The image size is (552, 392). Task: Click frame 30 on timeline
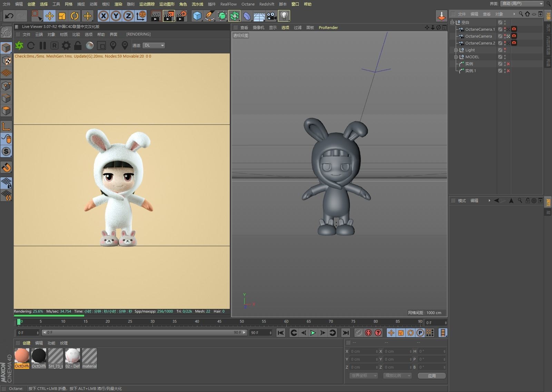[152, 322]
